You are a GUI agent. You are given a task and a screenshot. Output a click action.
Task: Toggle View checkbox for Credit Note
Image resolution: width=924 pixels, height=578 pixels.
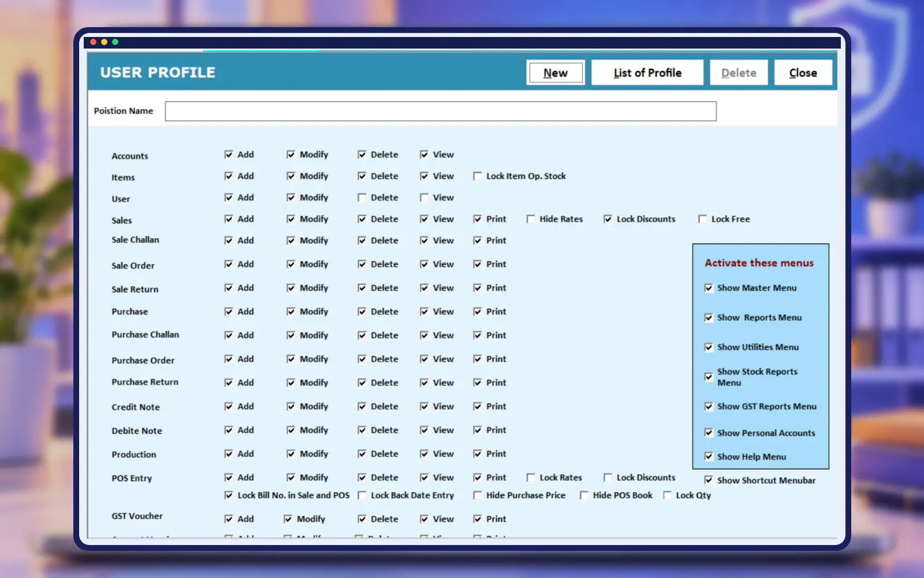click(x=424, y=406)
